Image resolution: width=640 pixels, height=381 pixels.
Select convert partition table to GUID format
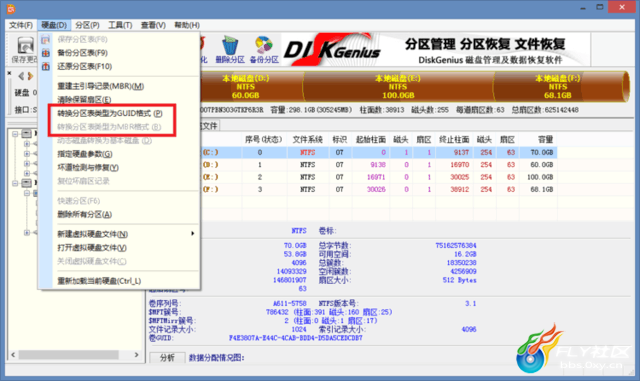110,113
